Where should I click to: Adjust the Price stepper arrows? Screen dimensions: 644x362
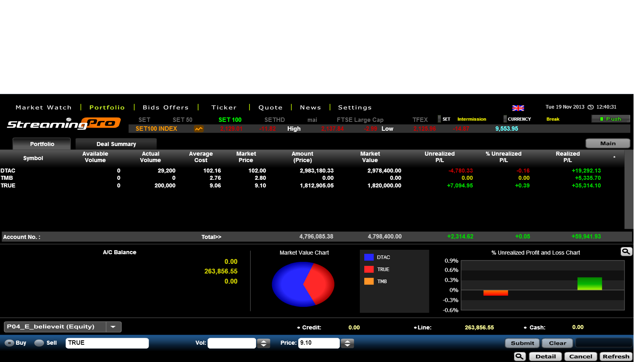(x=347, y=343)
